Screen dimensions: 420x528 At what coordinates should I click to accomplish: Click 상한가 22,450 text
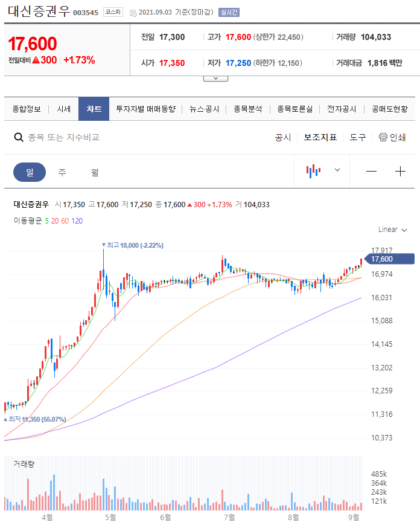pos(278,37)
